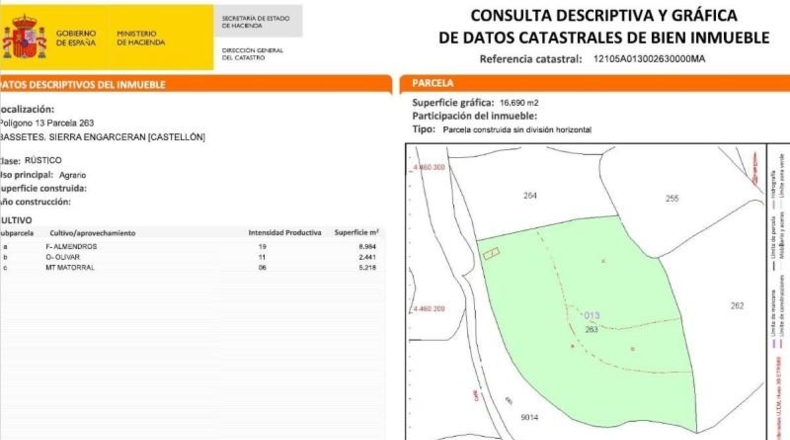Select the 'MT Matorral' crop row
This screenshot has height=440, width=790.
pos(191,268)
